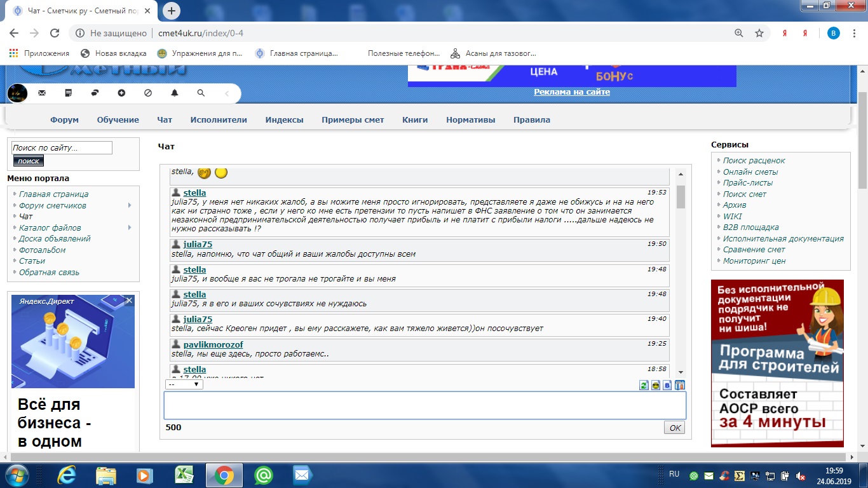Open Доска объявлений in portal menu
Screen dimensions: 868x488
(55, 239)
